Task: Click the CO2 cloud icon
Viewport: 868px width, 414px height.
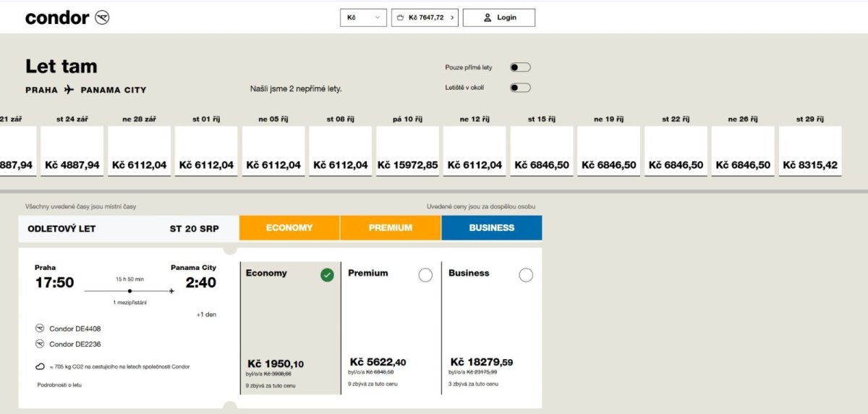Action: [x=40, y=366]
